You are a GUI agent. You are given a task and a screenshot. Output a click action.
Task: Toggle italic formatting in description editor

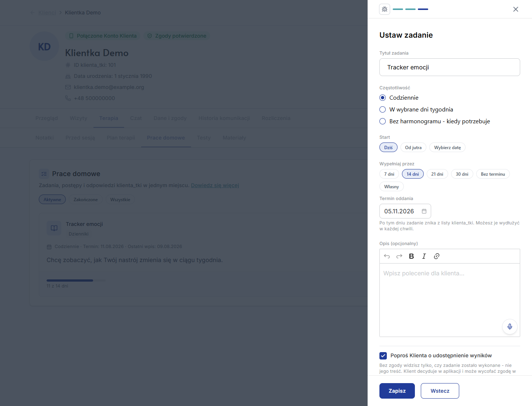click(x=424, y=256)
